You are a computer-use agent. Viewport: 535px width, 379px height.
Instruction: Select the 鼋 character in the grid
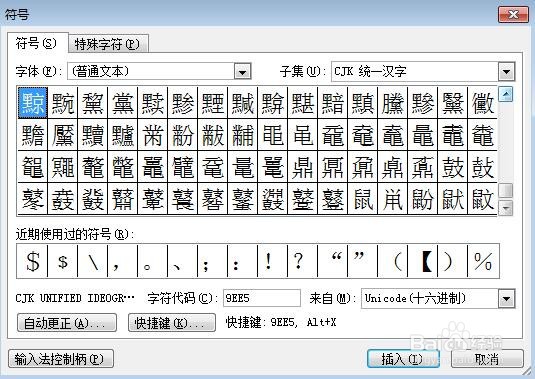(213, 167)
